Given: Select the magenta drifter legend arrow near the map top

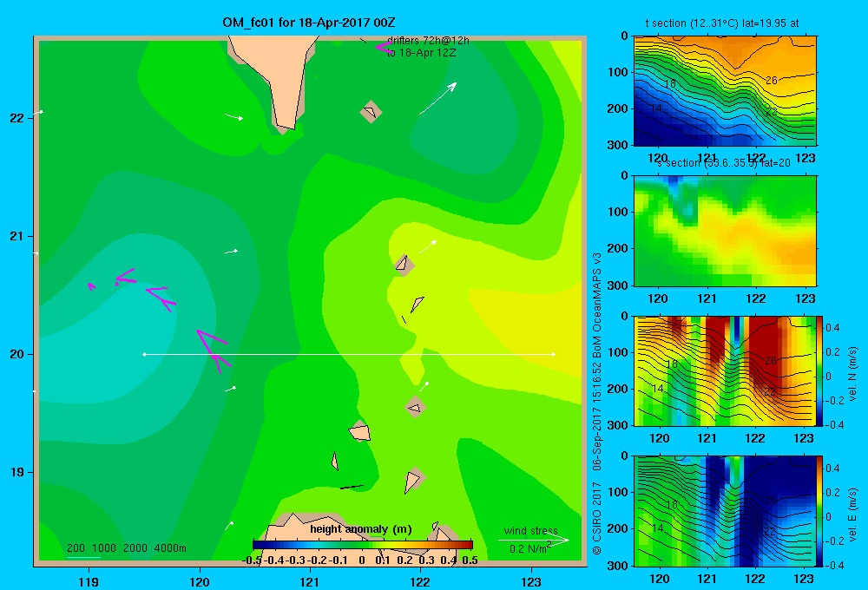Looking at the screenshot, I should [x=384, y=47].
